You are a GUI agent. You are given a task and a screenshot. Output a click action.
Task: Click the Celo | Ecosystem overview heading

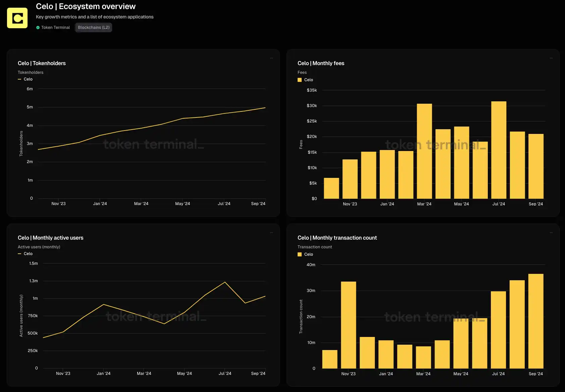click(86, 6)
